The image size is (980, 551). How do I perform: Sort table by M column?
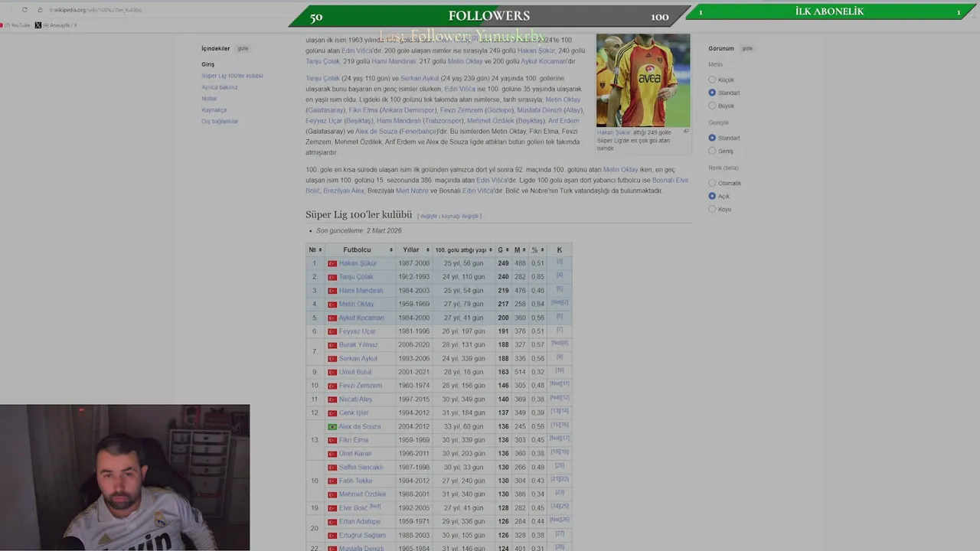point(520,250)
